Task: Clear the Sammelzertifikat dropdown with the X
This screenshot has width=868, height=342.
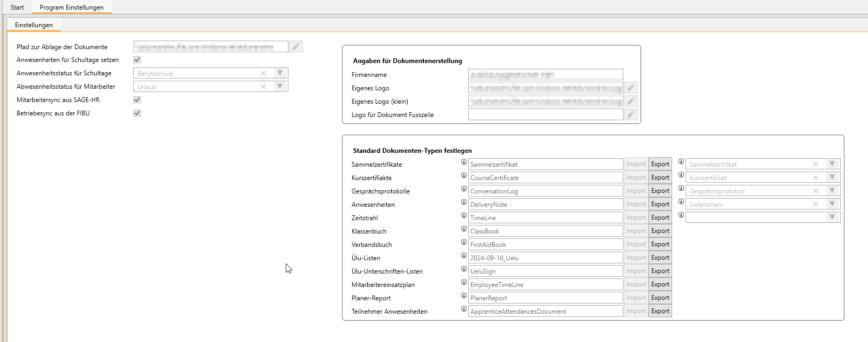Action: click(x=816, y=164)
